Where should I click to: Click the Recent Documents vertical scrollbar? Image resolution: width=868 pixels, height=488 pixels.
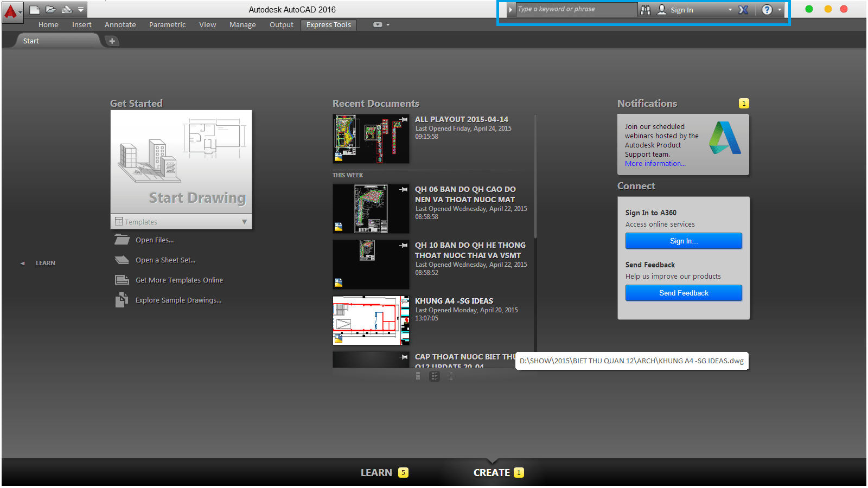535,176
